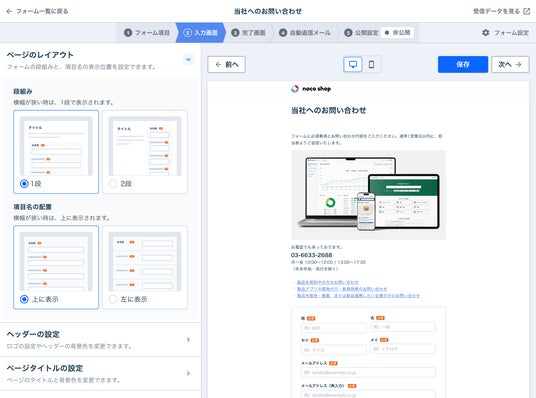Open the 公開設定 step tab

coord(361,33)
